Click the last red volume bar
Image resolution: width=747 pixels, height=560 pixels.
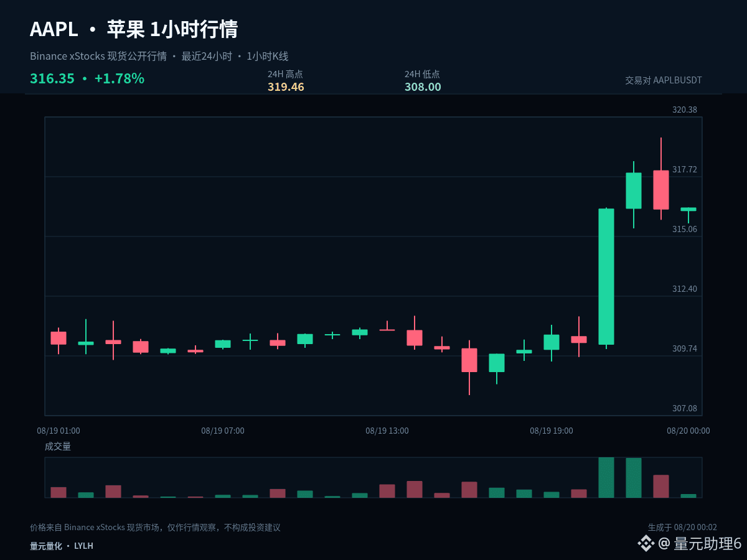tap(661, 487)
